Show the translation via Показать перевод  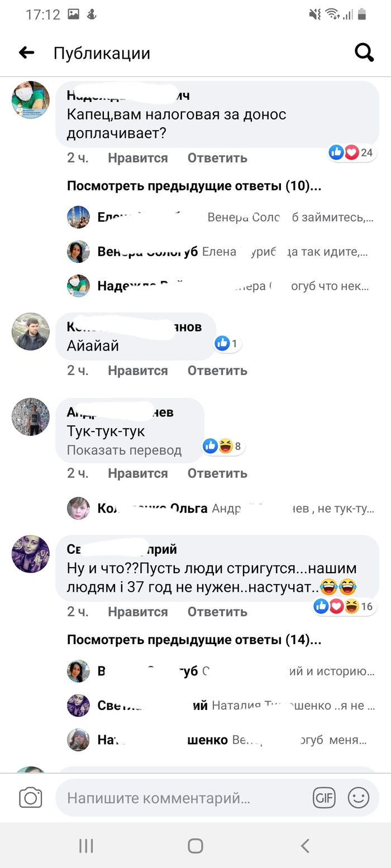pyautogui.click(x=125, y=450)
